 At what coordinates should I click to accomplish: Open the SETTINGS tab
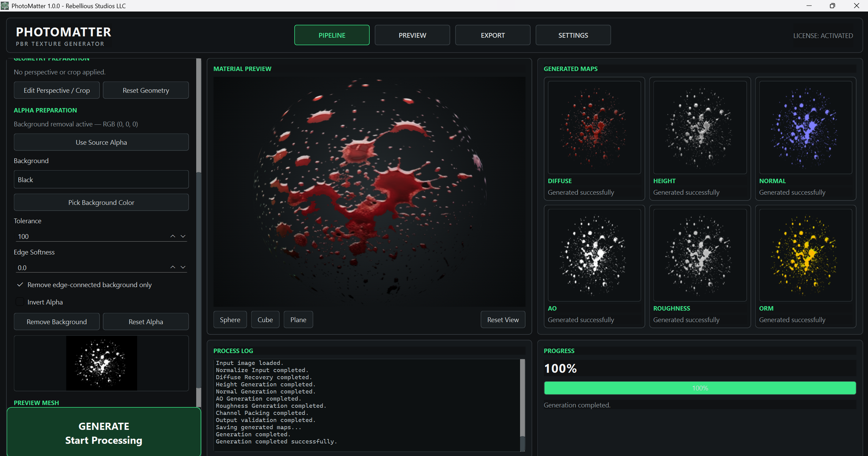(573, 35)
